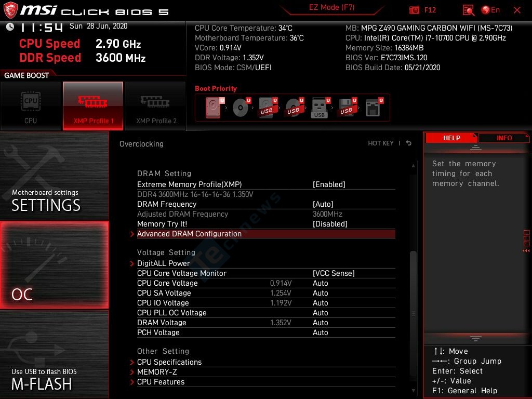532x399 pixels.
Task: Toggle XMP Profile 2
Action: click(156, 106)
